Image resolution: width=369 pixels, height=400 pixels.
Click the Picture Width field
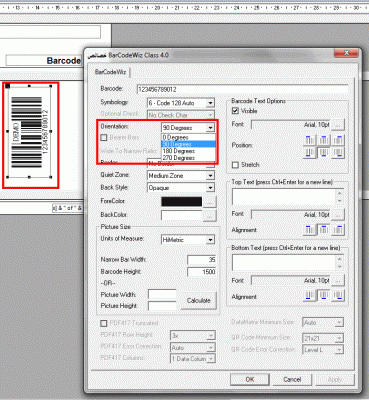(162, 294)
